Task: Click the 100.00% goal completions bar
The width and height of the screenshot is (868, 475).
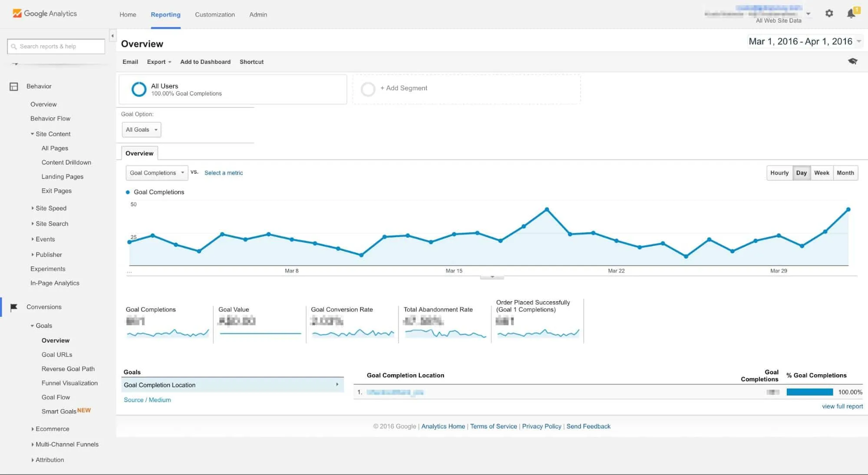Action: point(809,392)
